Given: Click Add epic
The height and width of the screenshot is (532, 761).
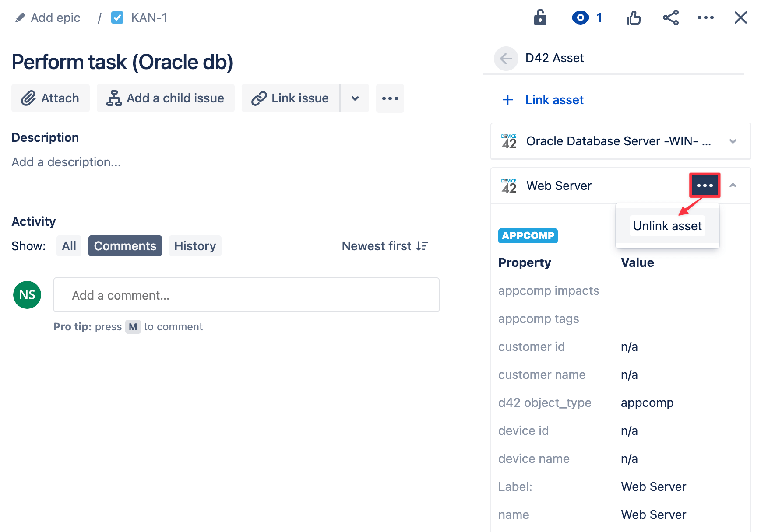Looking at the screenshot, I should (55, 17).
